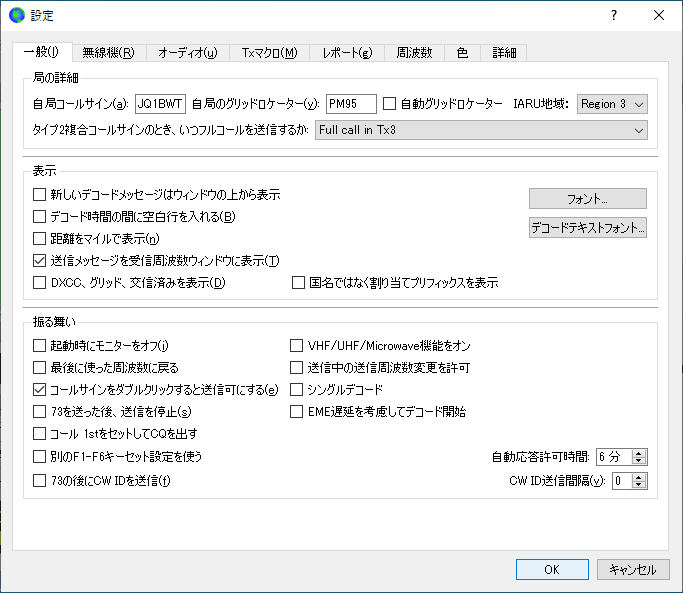The width and height of the screenshot is (683, 593).
Task: Click the WSJT-X globe icon in title bar
Action: pos(16,15)
